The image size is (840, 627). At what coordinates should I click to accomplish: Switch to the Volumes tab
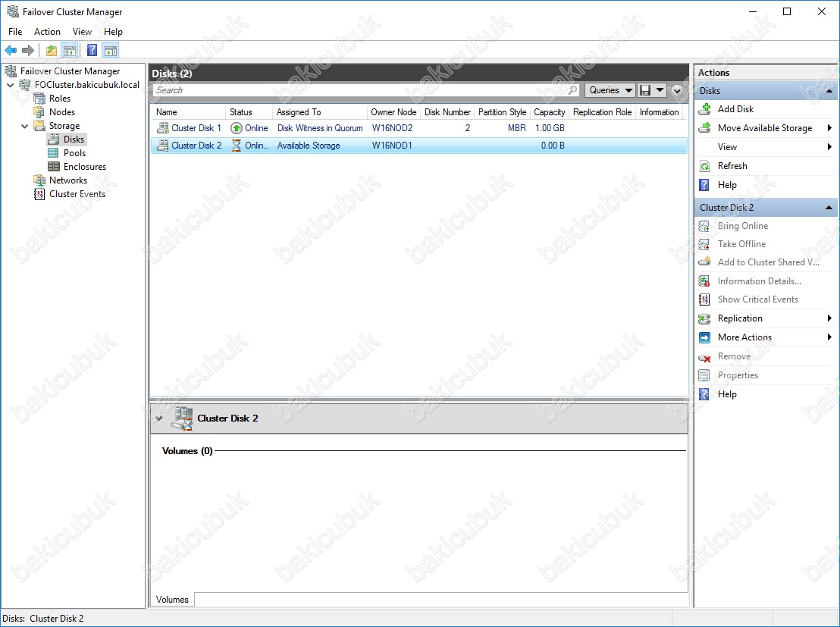172,600
